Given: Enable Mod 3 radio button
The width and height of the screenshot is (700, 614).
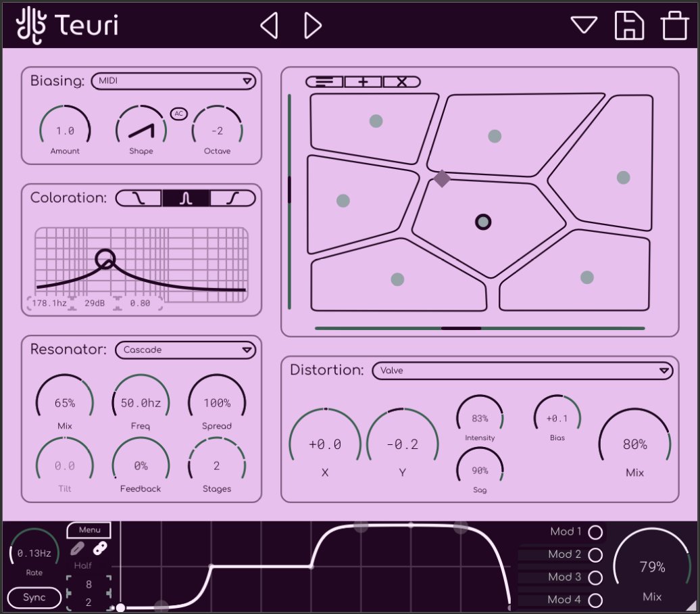Looking at the screenshot, I should pos(595,577).
